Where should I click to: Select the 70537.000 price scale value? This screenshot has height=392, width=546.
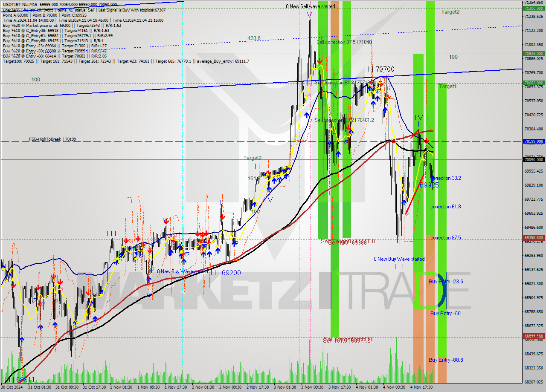tap(534, 101)
